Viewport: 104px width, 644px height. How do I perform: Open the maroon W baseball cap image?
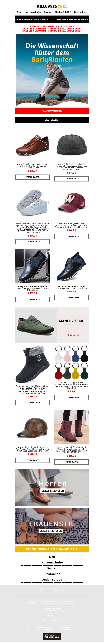click(x=72, y=203)
